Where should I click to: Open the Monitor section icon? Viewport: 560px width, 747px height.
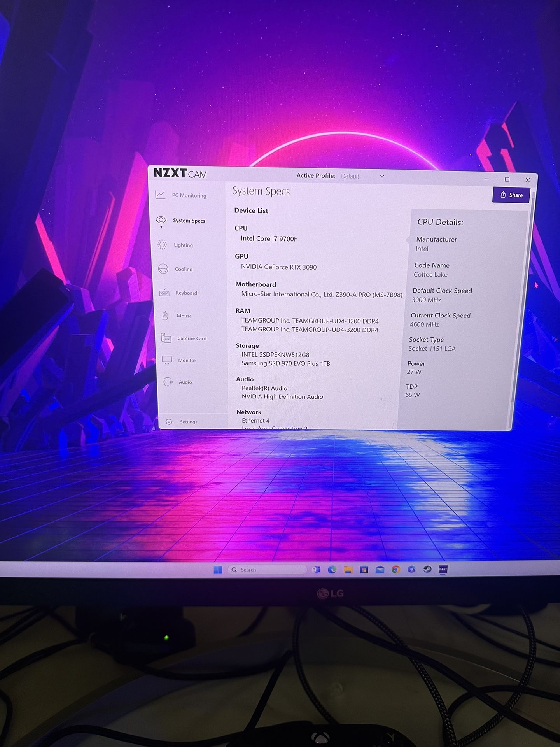[x=167, y=360]
